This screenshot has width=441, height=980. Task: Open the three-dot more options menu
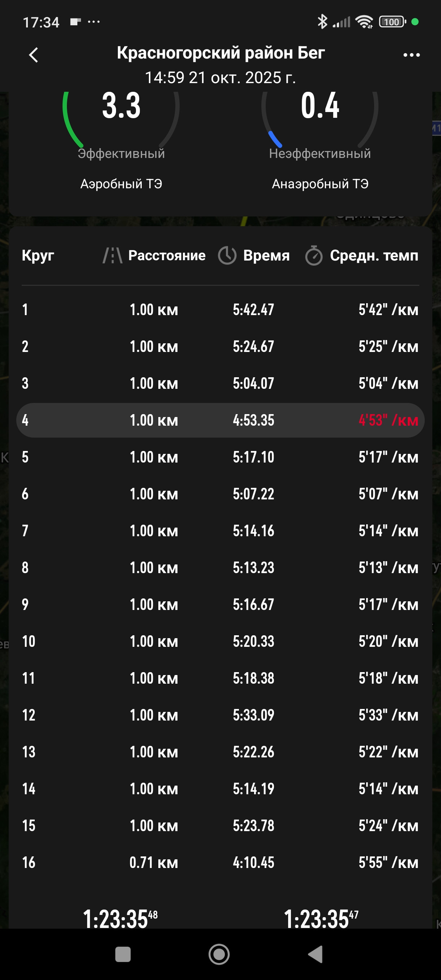coord(411,55)
